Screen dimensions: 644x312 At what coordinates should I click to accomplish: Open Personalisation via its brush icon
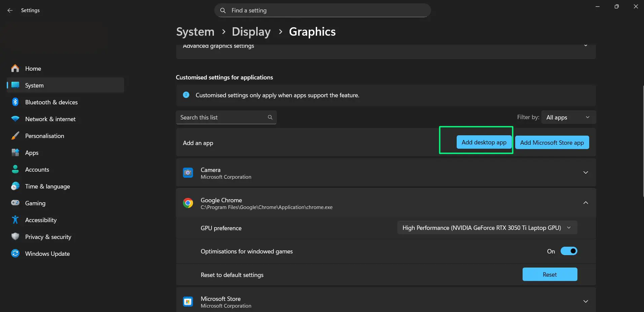[15, 136]
